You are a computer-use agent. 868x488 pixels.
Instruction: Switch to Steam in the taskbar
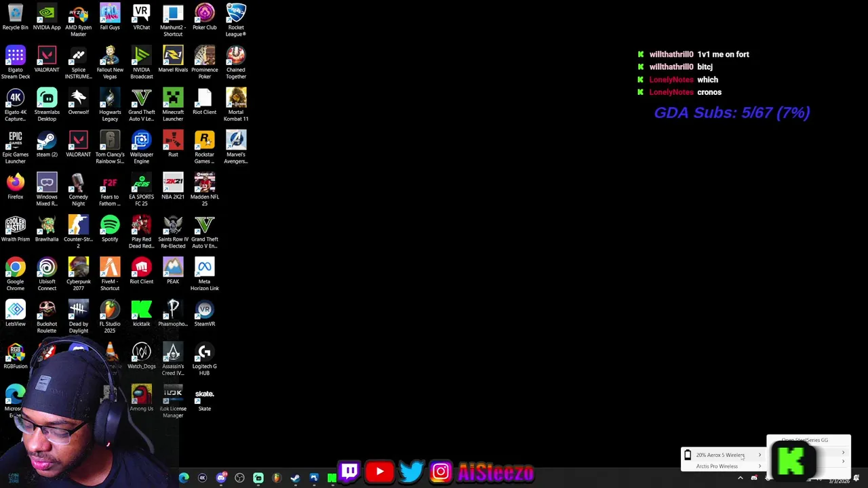click(x=295, y=478)
